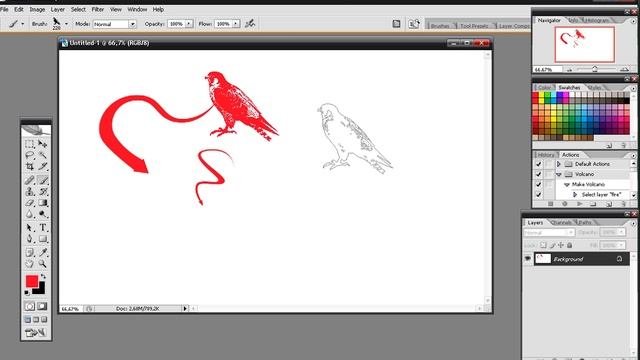Hide the Background layer eye icon
Image resolution: width=640 pixels, height=360 pixels.
click(x=528, y=258)
